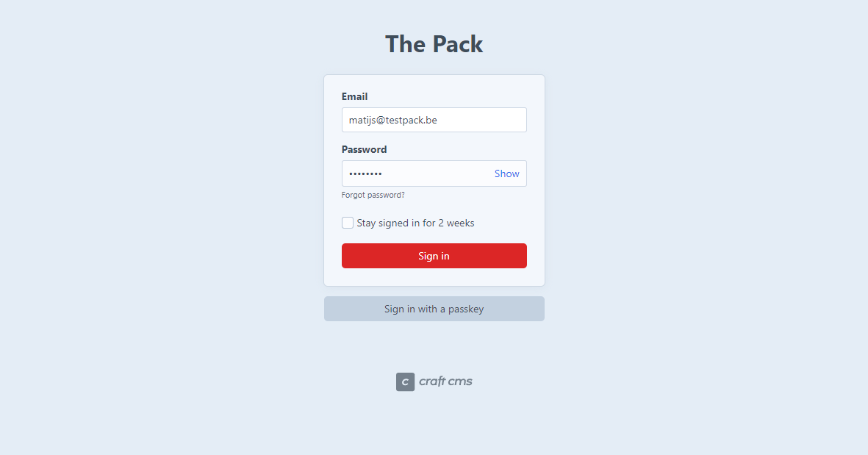Click inside the Email input field
This screenshot has height=455, width=868.
click(x=434, y=119)
